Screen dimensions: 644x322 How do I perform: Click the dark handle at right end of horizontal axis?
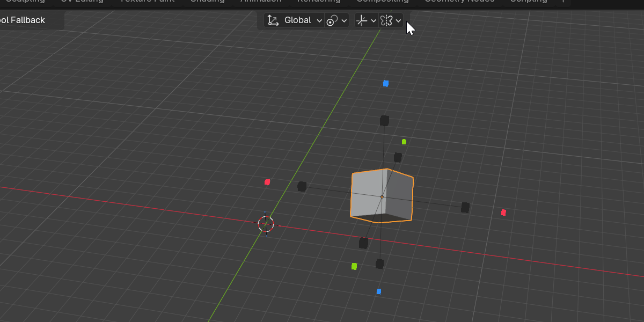coord(465,207)
